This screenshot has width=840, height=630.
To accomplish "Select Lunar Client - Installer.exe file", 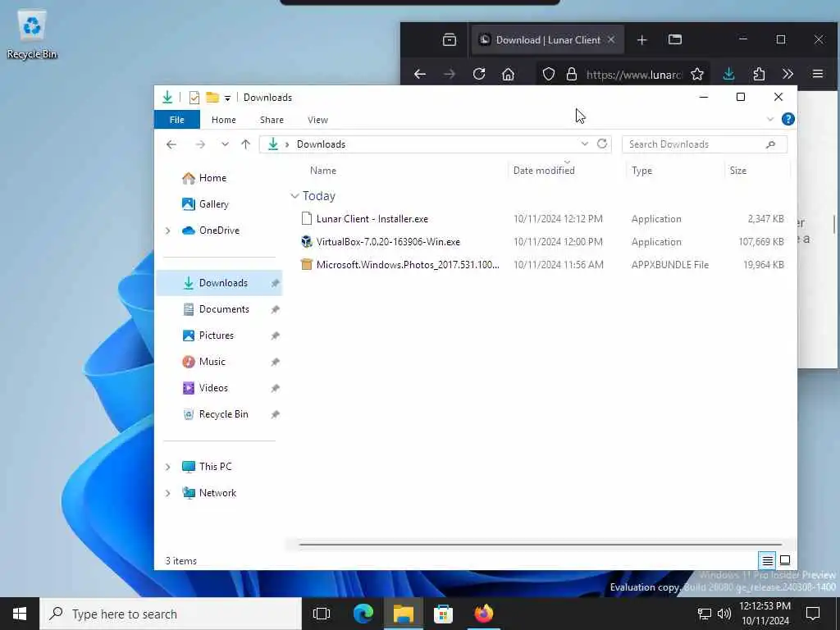I will pos(372,218).
